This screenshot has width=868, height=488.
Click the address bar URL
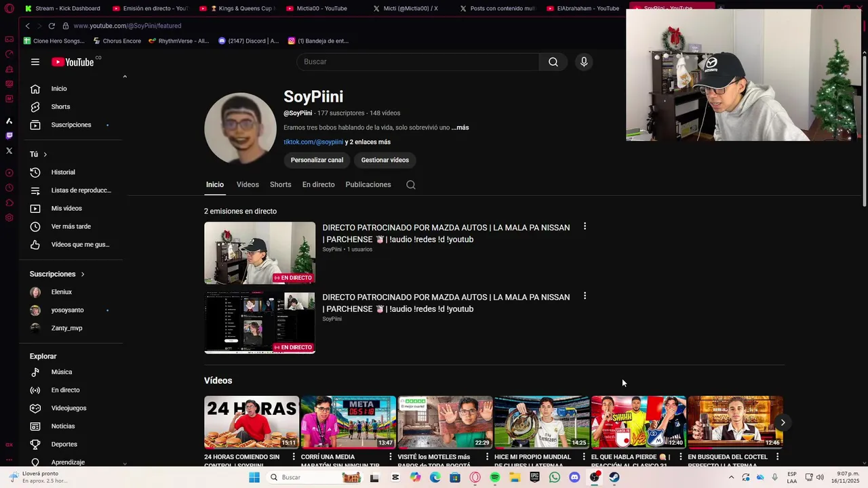click(127, 26)
